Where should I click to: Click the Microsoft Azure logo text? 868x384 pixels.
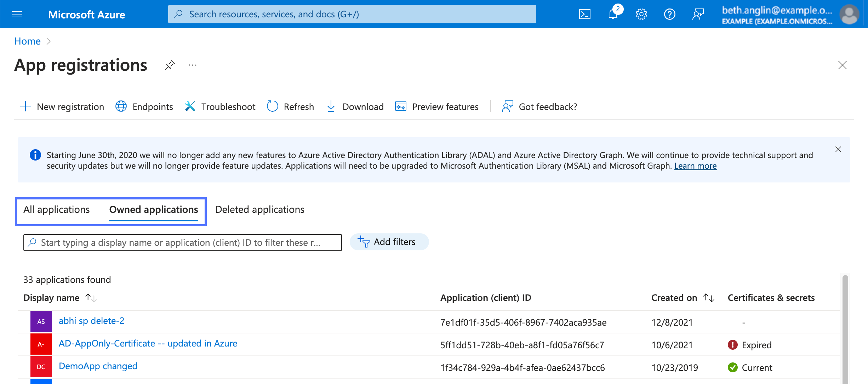pyautogui.click(x=86, y=14)
